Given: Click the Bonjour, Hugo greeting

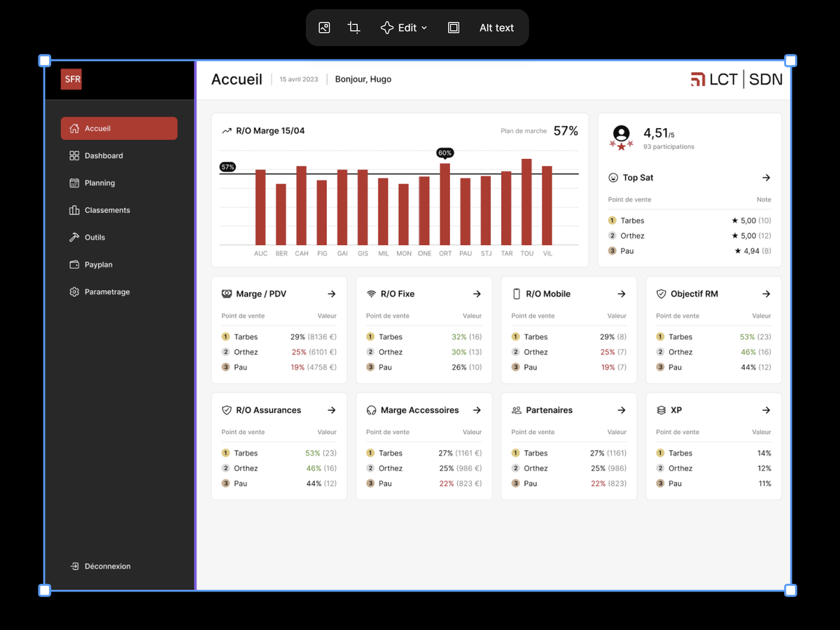Looking at the screenshot, I should point(363,79).
